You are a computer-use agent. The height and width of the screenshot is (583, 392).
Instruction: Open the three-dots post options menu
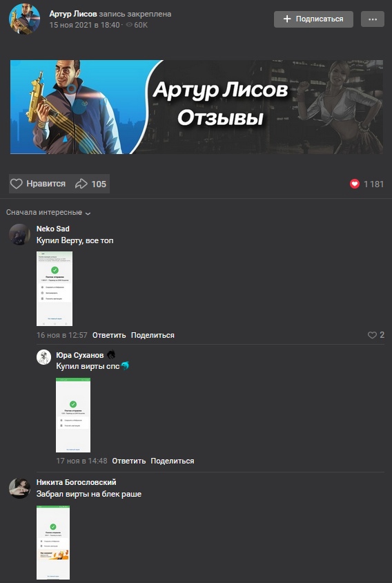click(x=372, y=19)
